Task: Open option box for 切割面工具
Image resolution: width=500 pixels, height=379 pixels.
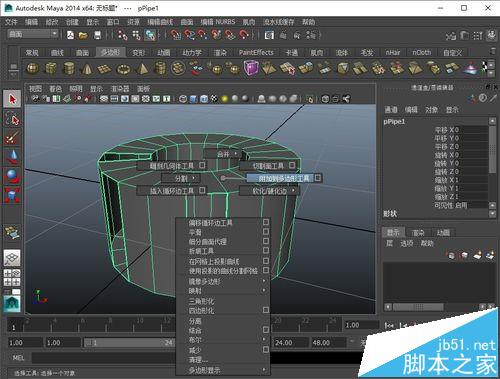Action: (x=292, y=165)
